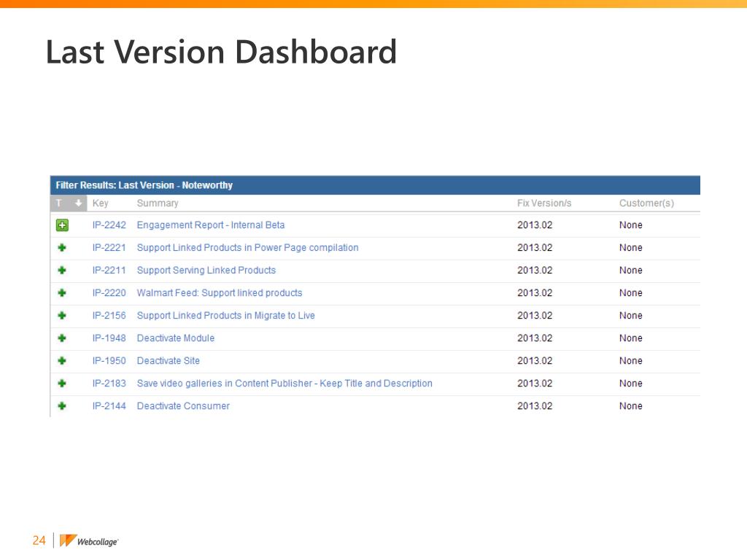This screenshot has height=560, width=747.
Task: Select 2013.02 fix version for IP-2183
Action: click(x=535, y=384)
